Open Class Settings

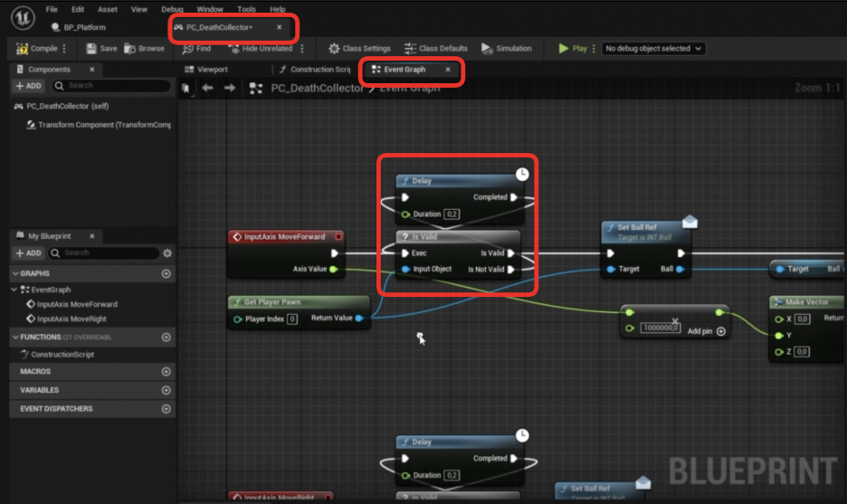(359, 49)
